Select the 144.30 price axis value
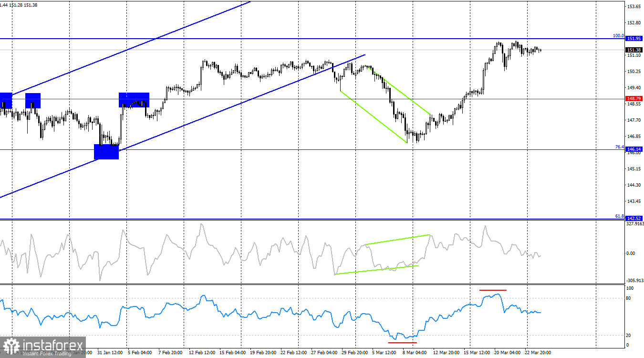Image resolution: width=644 pixels, height=358 pixels. click(x=634, y=185)
